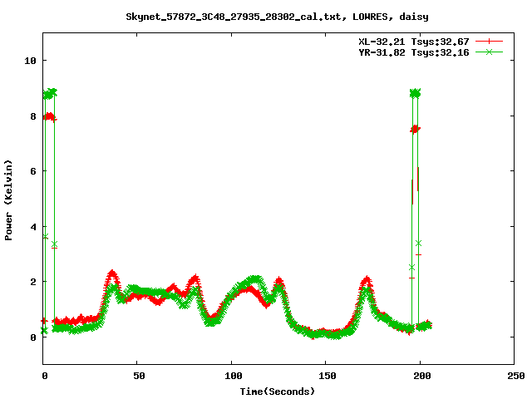Click the x-axis tick label 0
Image resolution: width=532 pixels, height=399 pixels.
[x=45, y=376]
